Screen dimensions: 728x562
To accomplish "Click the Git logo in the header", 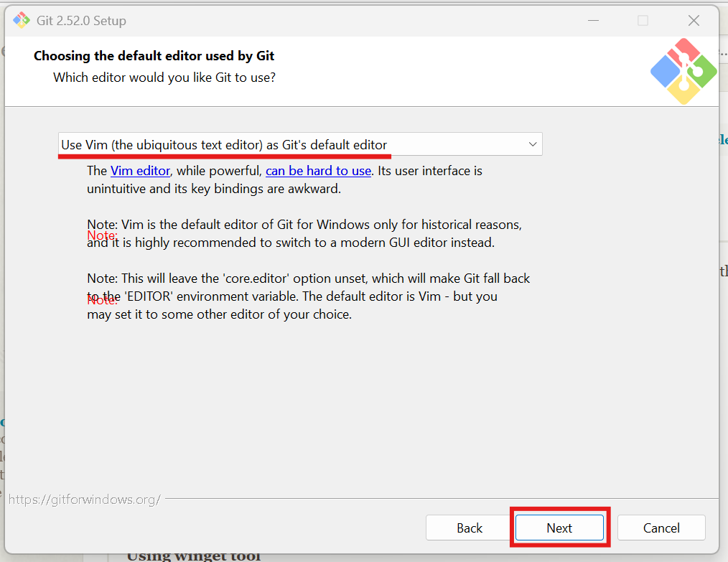I will click(x=683, y=71).
